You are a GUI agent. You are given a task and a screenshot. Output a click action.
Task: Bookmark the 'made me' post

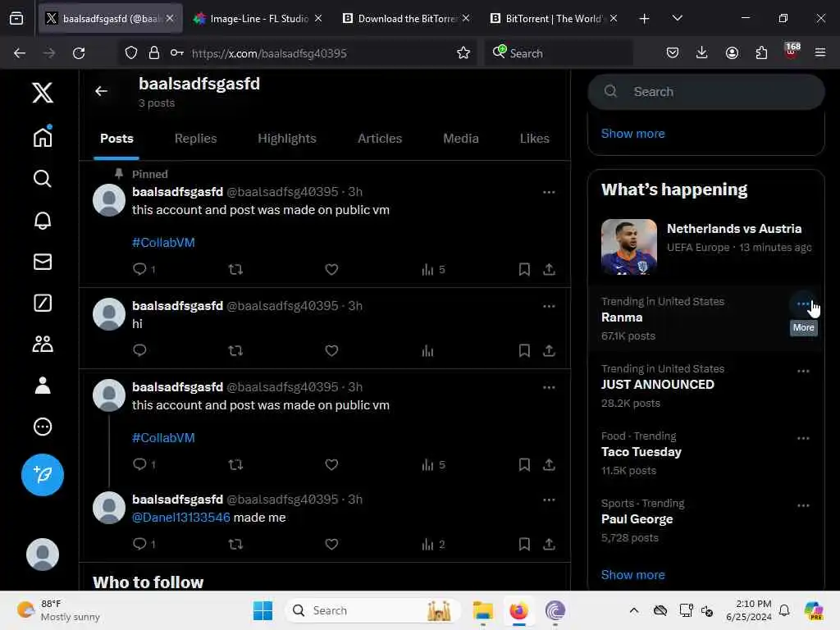524,545
